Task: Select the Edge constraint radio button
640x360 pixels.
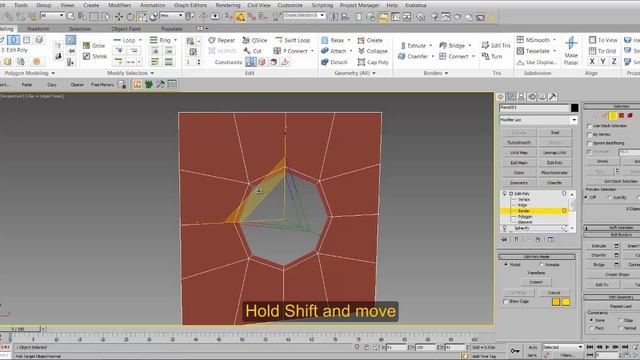Action: 620,320
